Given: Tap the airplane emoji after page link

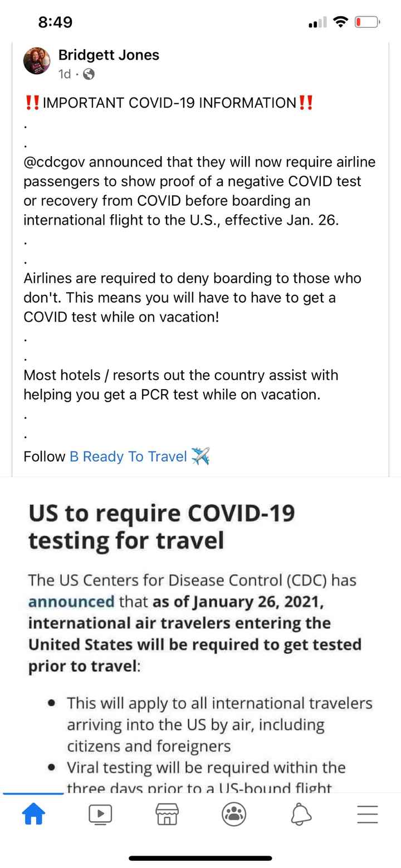Looking at the screenshot, I should point(200,456).
